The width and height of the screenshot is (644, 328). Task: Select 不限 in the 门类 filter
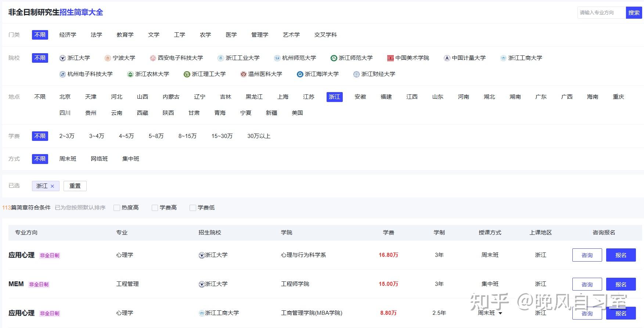pyautogui.click(x=40, y=34)
